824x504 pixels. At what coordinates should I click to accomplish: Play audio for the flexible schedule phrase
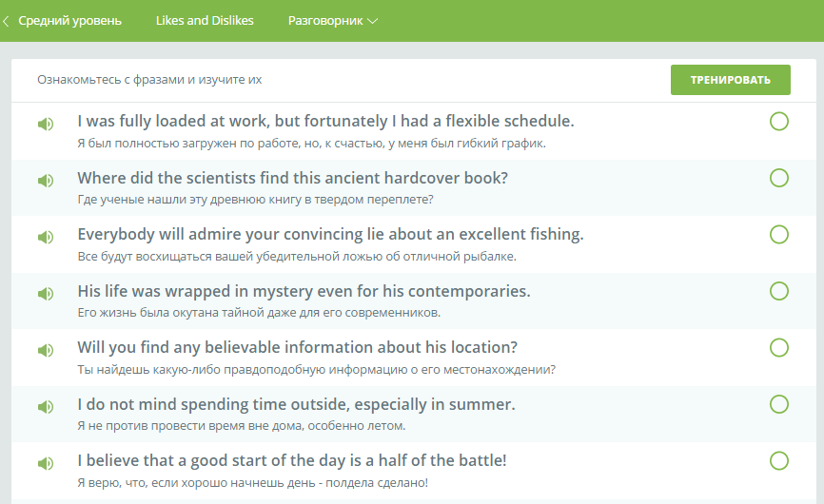pyautogui.click(x=46, y=124)
